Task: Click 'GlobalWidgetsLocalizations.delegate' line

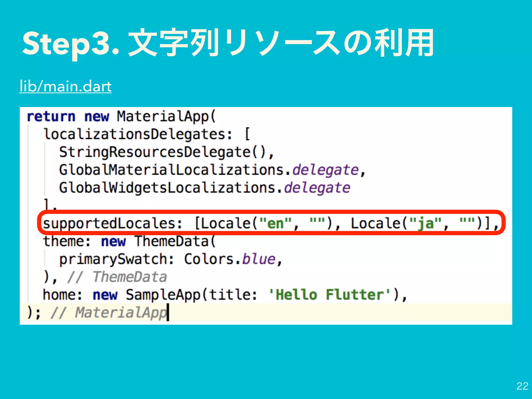Action: coord(205,188)
